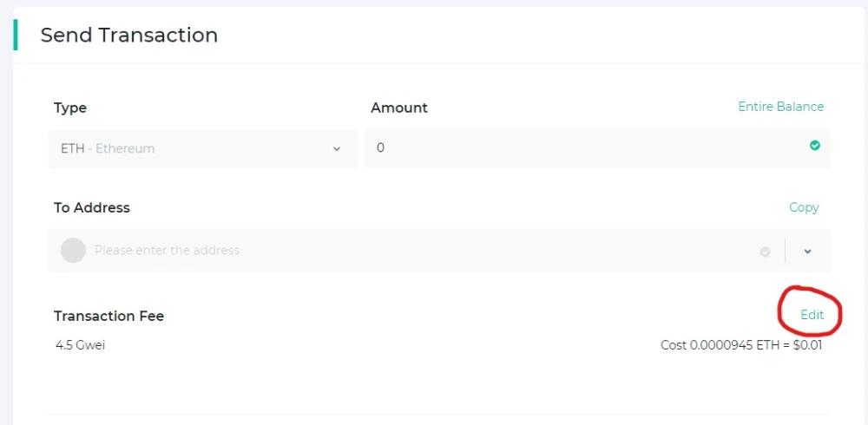
Task: Click the green checkmark in Amount field
Action: click(815, 146)
